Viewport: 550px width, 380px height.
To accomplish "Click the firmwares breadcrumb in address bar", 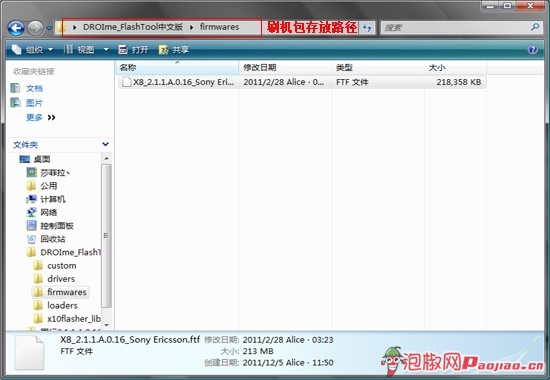I will pyautogui.click(x=220, y=27).
